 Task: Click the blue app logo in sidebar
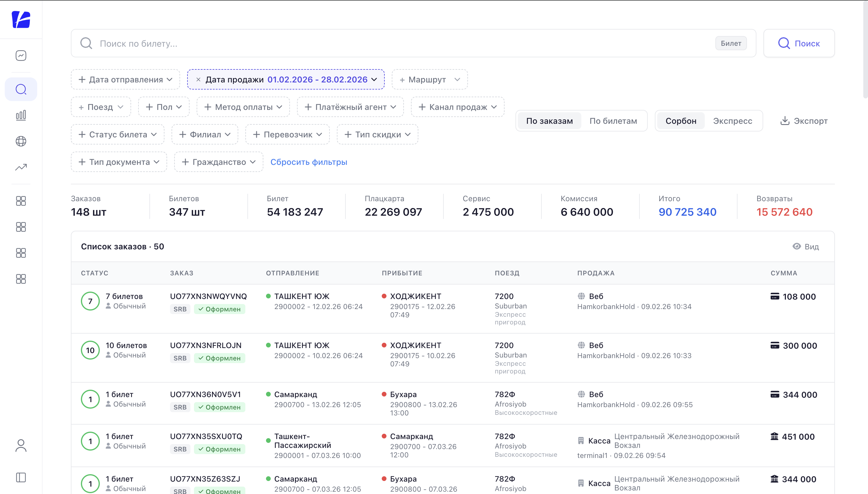(21, 19)
